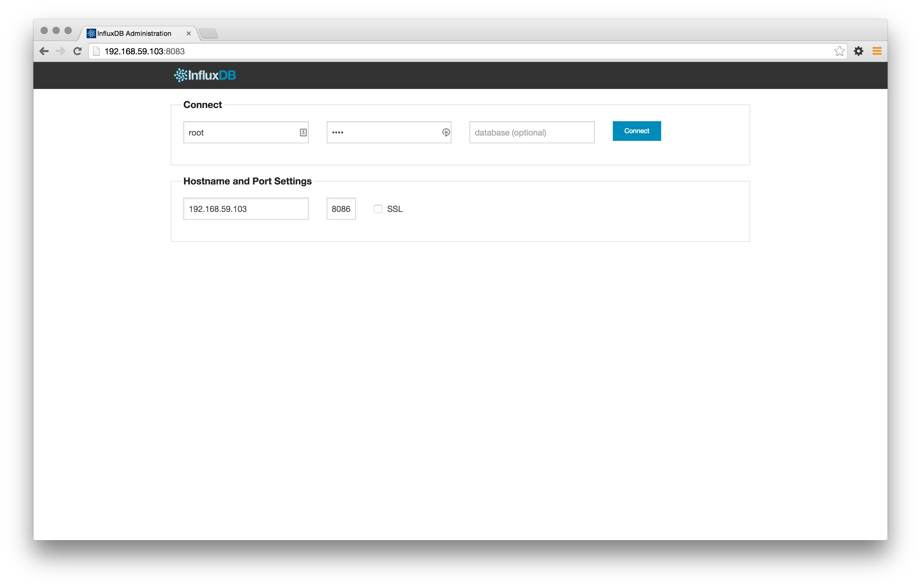The height and width of the screenshot is (588, 921).
Task: Click the password manager key icon
Action: point(446,133)
